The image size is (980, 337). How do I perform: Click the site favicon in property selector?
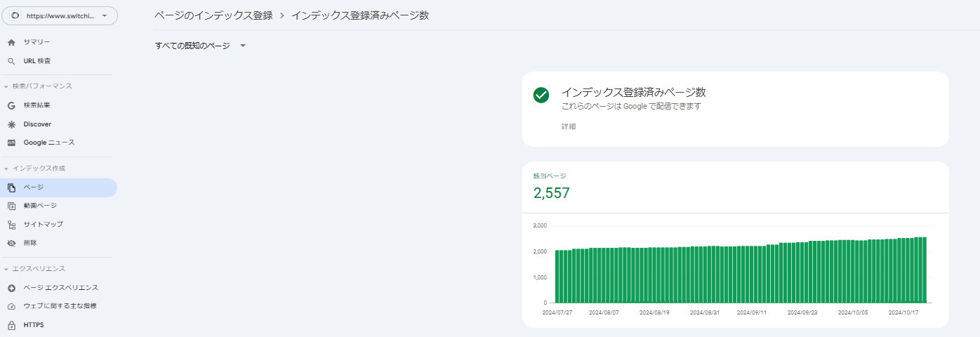click(x=15, y=15)
